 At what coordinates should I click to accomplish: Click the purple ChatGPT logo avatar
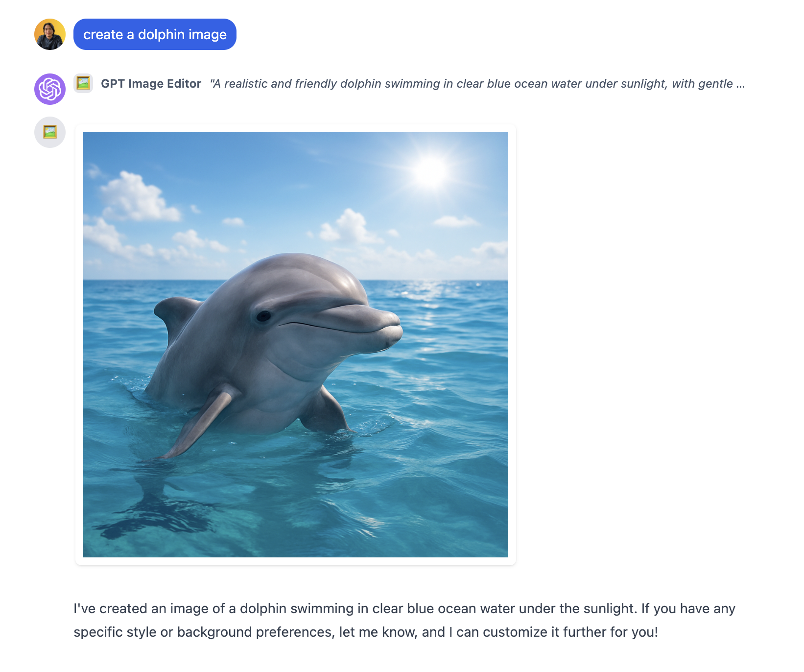coord(50,89)
